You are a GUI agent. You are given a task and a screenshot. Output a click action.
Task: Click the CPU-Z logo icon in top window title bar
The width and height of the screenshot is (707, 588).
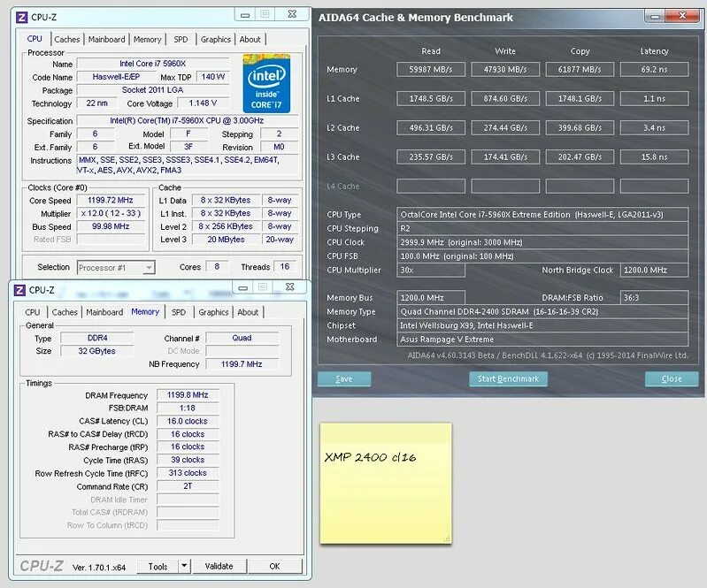(21, 17)
